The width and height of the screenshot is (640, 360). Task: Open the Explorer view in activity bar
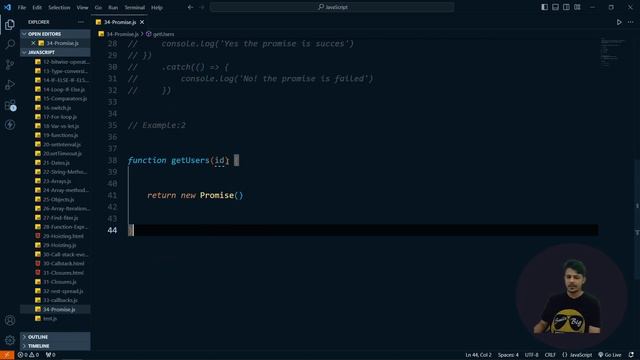coord(10,24)
